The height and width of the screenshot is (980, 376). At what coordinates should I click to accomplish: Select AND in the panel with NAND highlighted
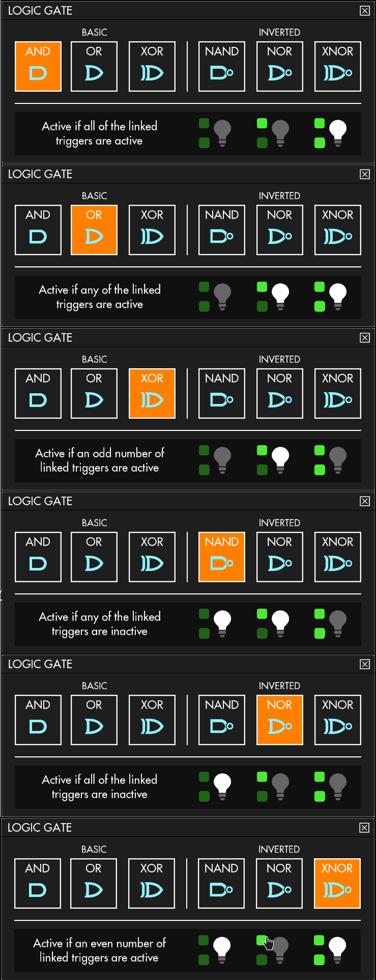[x=38, y=557]
